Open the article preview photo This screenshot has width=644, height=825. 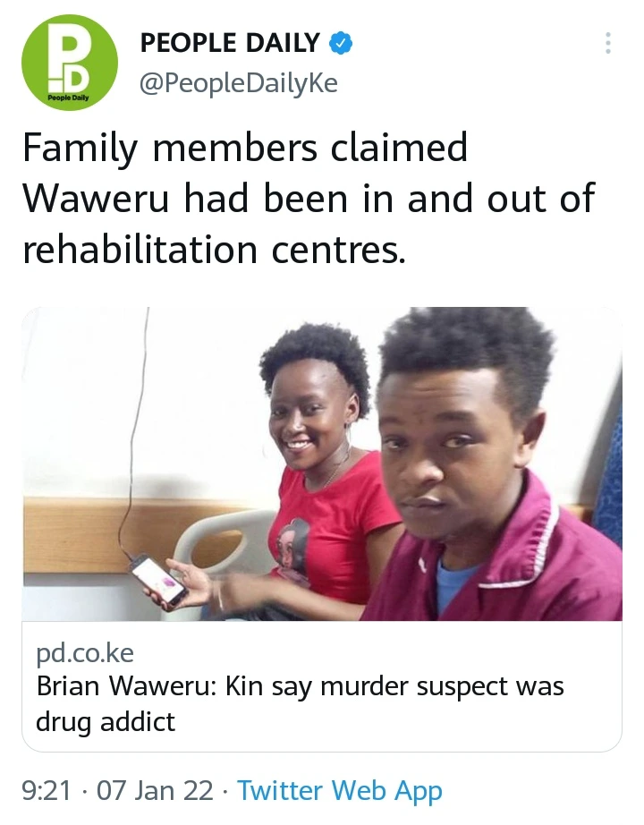coord(322,464)
